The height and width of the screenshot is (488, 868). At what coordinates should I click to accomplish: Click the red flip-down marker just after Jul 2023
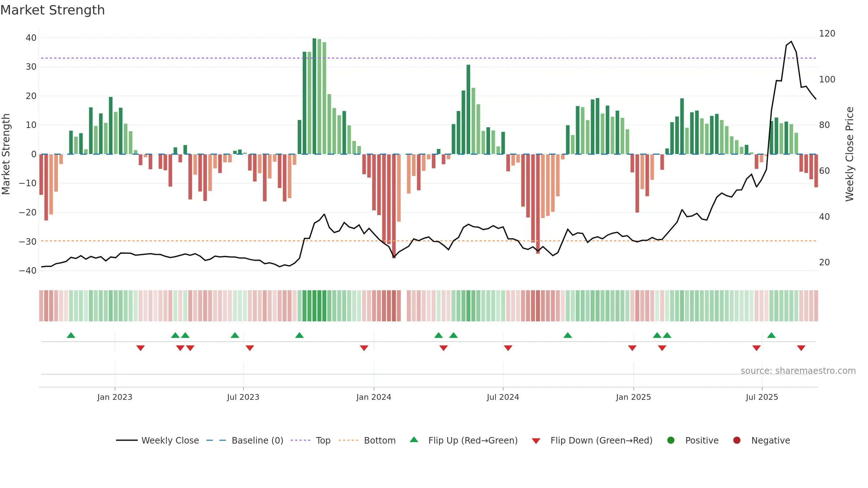pos(250,348)
